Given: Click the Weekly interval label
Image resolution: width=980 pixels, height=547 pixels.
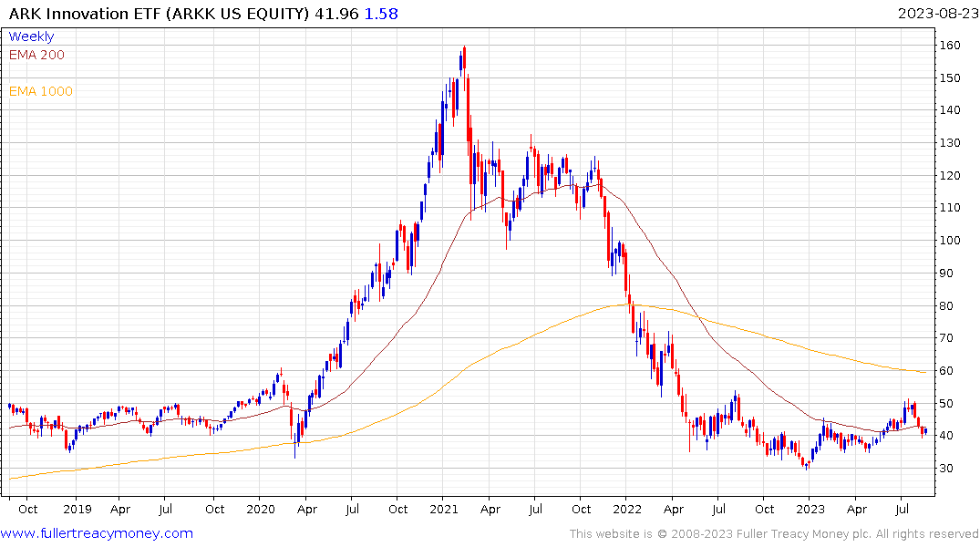Looking at the screenshot, I should tap(31, 36).
